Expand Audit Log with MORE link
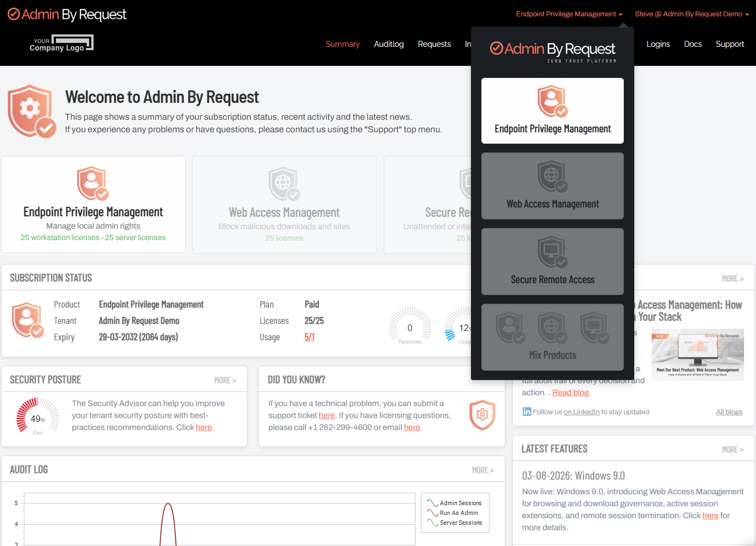The height and width of the screenshot is (546, 756). (483, 470)
